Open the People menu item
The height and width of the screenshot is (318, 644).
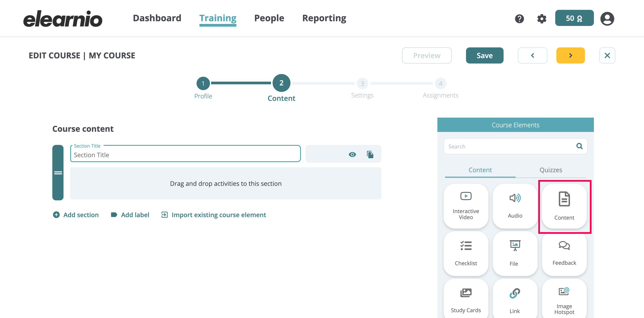pos(269,18)
